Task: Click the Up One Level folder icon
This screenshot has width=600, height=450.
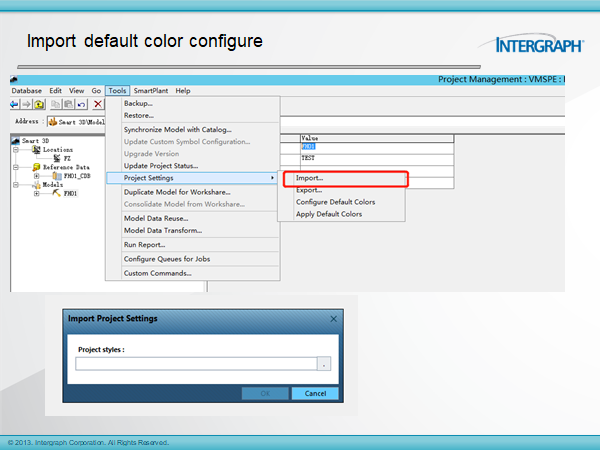Action: (x=39, y=104)
